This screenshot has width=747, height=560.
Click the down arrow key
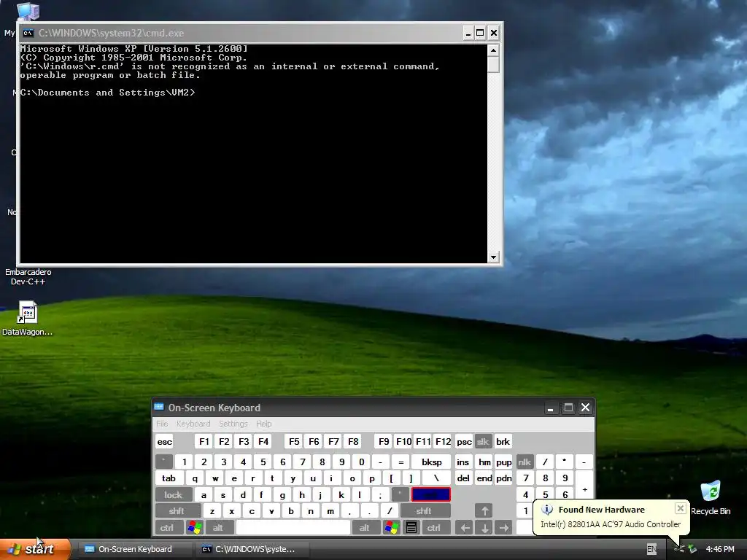click(484, 527)
